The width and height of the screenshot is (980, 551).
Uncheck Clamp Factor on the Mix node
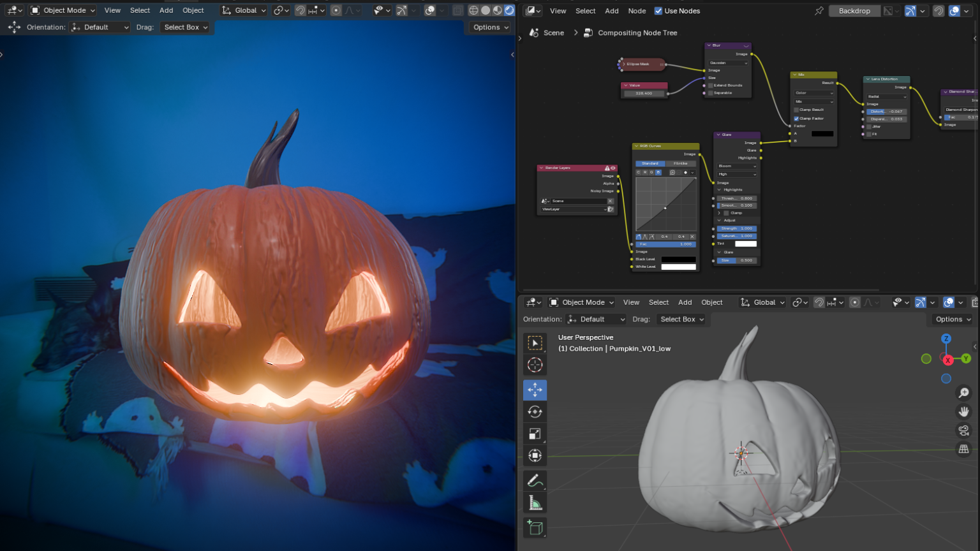(x=796, y=118)
